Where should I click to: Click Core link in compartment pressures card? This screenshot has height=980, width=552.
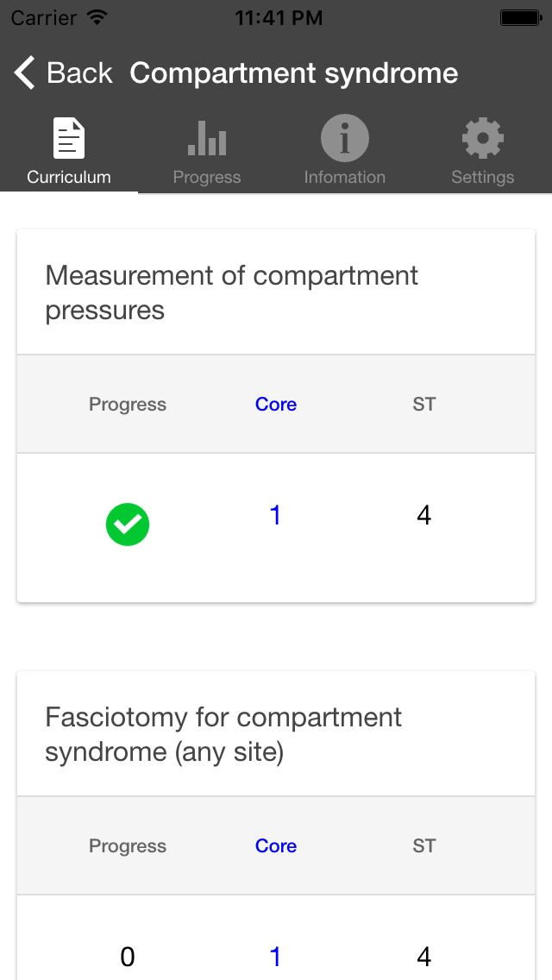pos(276,405)
